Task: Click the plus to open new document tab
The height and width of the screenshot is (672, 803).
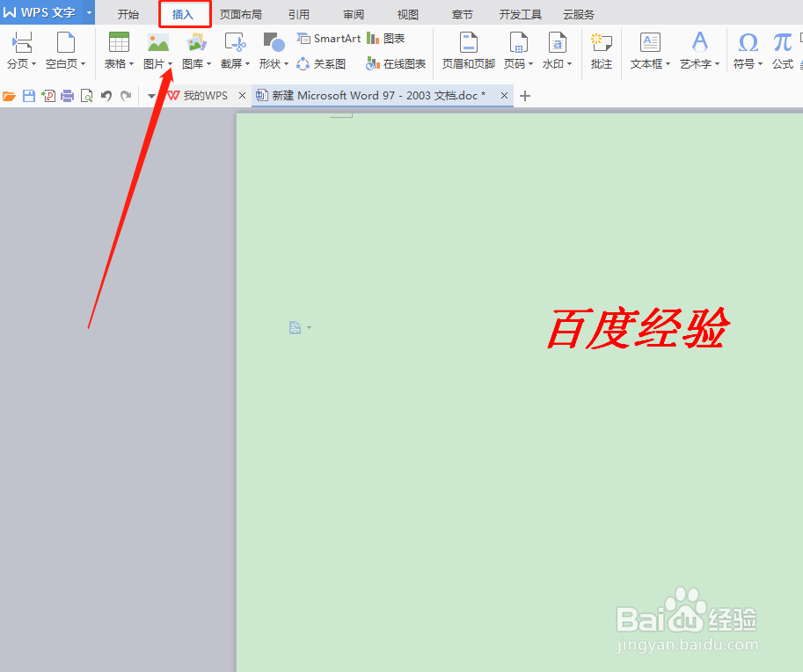Action: (525, 96)
